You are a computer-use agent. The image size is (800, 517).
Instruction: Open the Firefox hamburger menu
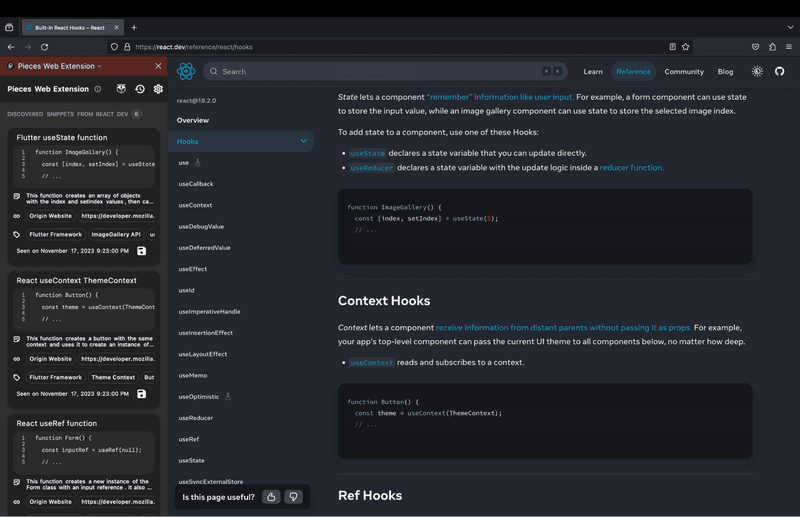pyautogui.click(x=789, y=46)
